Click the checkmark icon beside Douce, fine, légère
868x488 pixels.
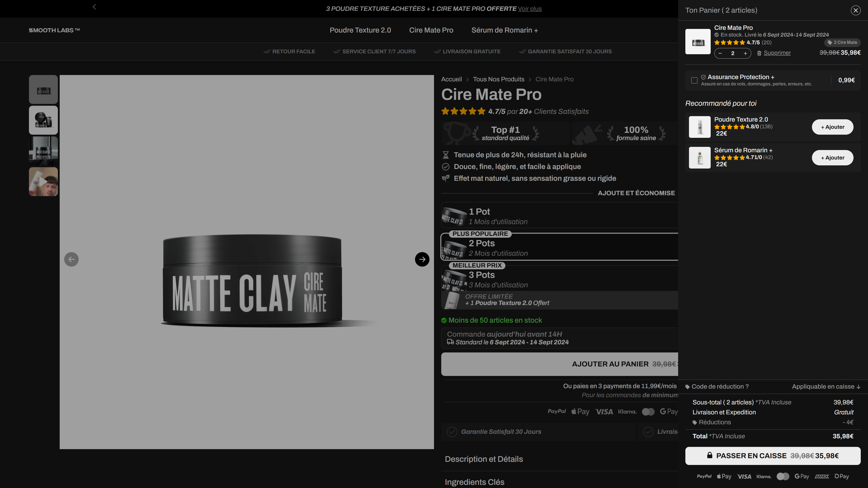coord(446,167)
